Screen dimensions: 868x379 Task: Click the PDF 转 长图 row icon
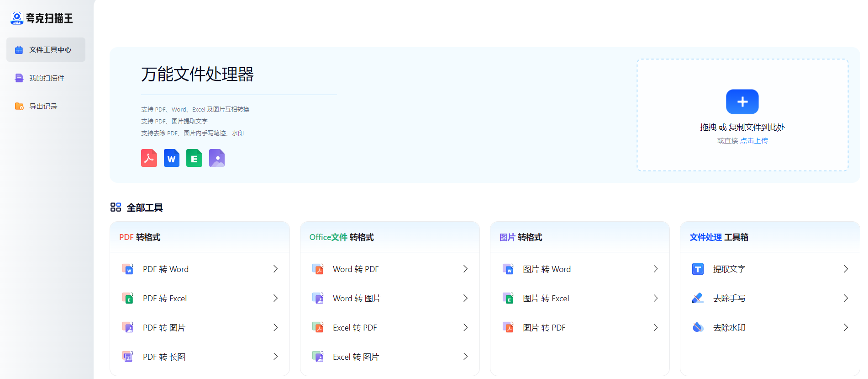(x=128, y=357)
